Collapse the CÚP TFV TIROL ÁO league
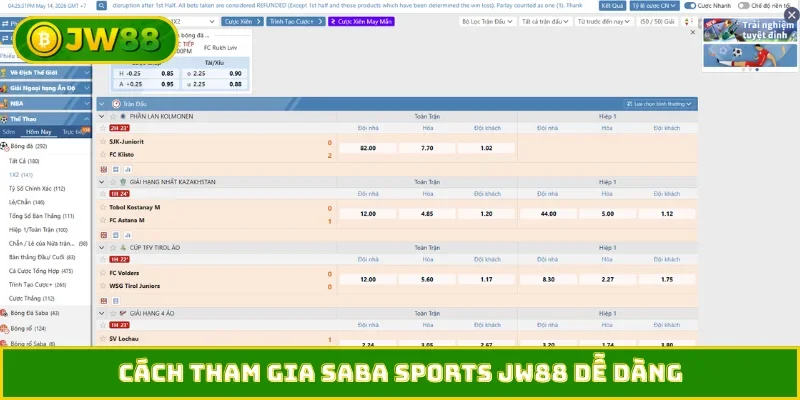The height and width of the screenshot is (400, 800). 102,247
